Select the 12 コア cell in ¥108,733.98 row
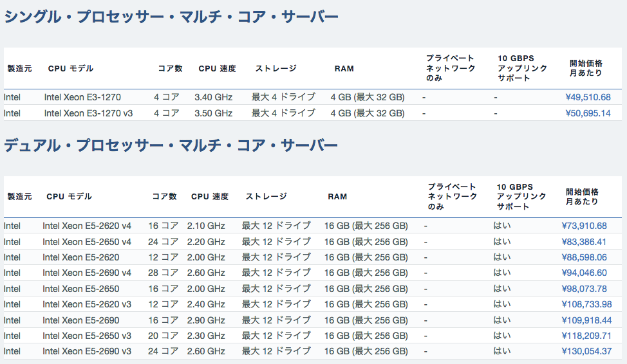This screenshot has height=364, width=627. (163, 304)
